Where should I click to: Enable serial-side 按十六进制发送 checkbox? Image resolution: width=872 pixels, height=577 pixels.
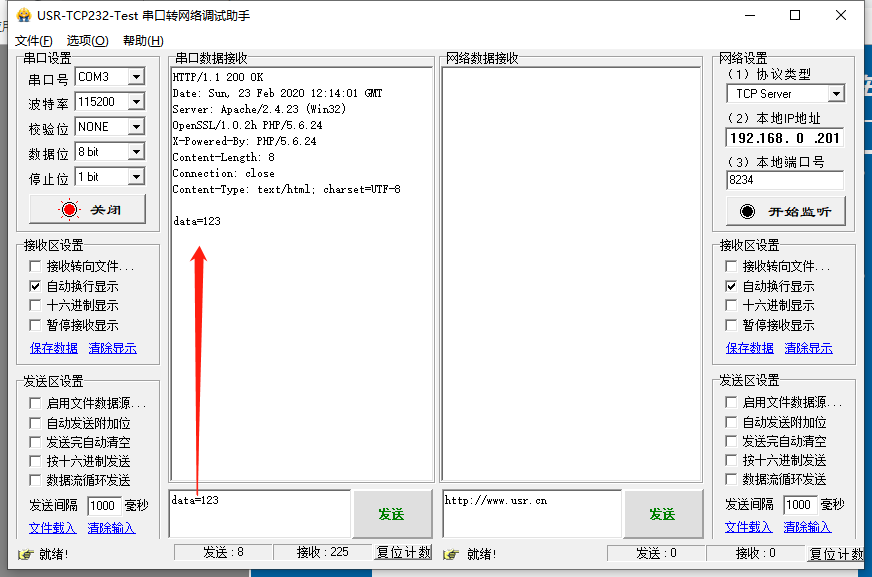(x=36, y=461)
